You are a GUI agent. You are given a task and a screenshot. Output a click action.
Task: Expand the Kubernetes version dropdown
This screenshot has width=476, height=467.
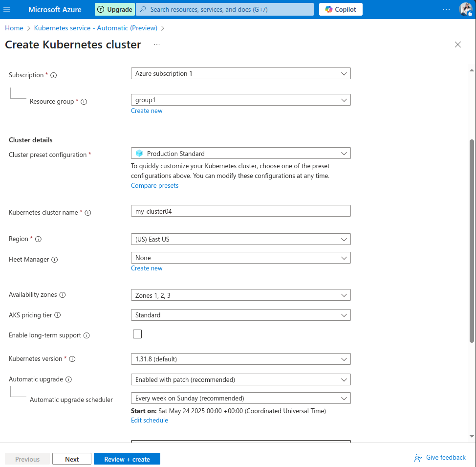point(240,359)
